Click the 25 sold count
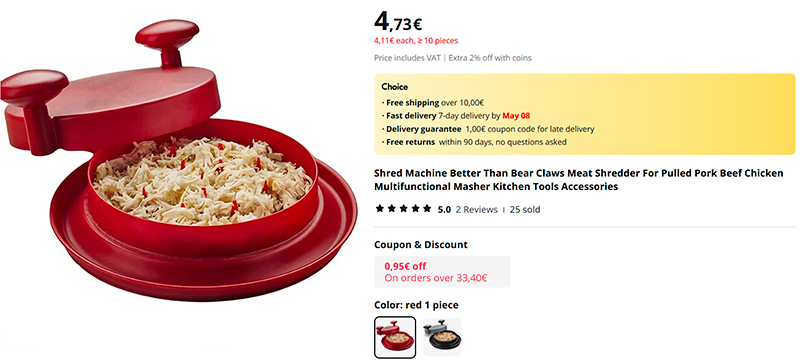This screenshot has height=364, width=800. click(525, 209)
